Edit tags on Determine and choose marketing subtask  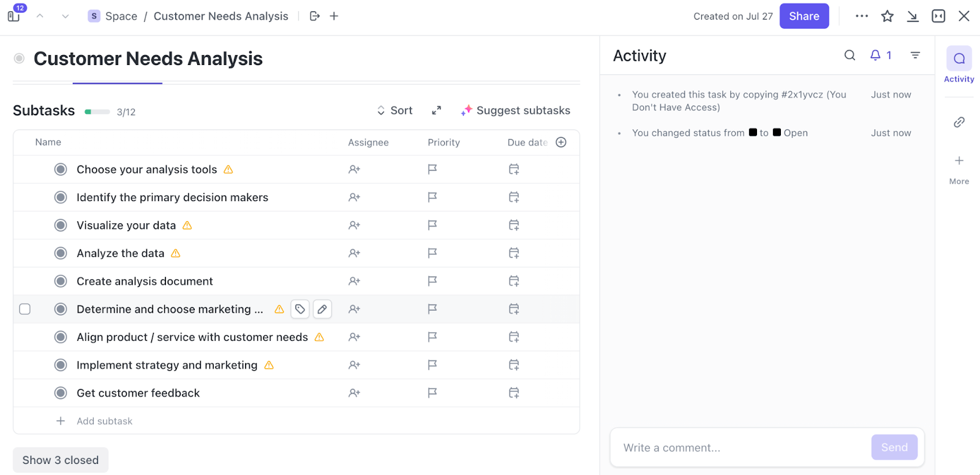pyautogui.click(x=300, y=309)
